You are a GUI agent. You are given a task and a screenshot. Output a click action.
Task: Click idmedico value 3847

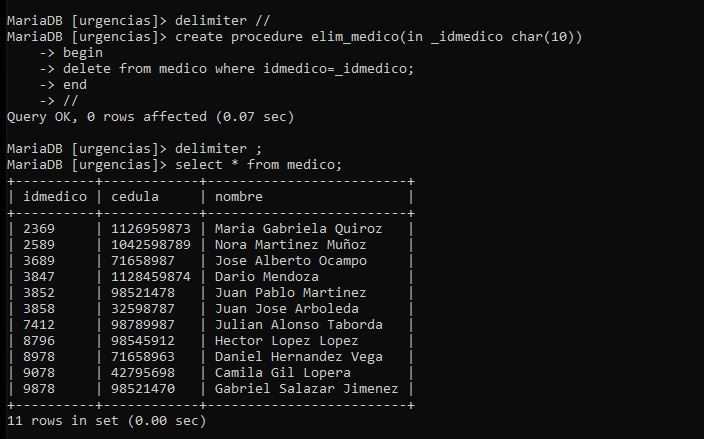39,277
